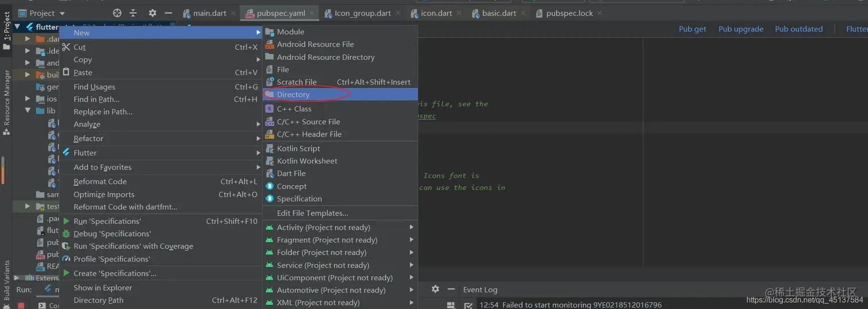Collapse the flutter root project node
Viewport: 868px width, 309px height.
[x=17, y=26]
